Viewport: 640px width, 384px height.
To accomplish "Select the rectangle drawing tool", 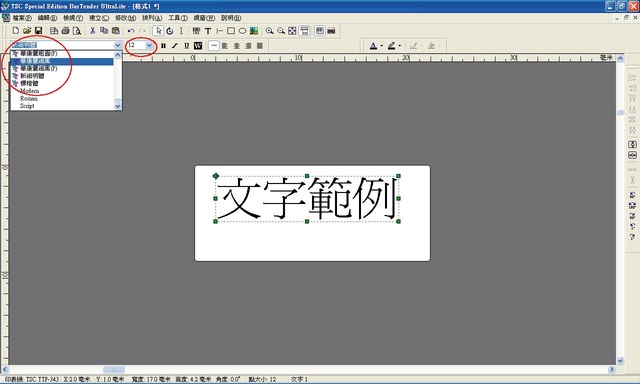I will click(x=231, y=31).
